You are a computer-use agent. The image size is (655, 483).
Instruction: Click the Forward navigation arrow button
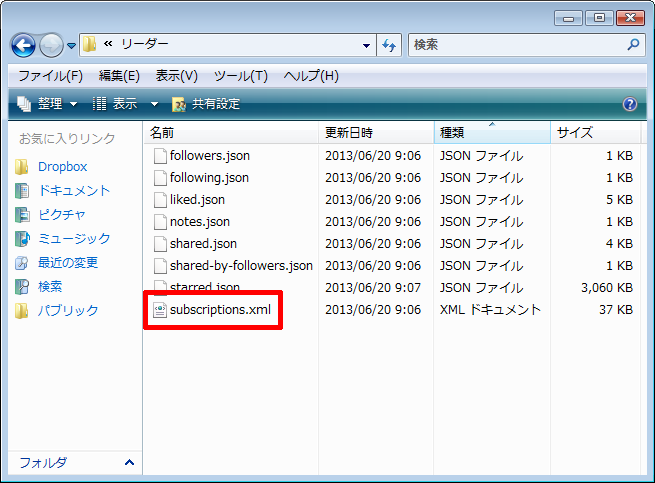tap(51, 45)
